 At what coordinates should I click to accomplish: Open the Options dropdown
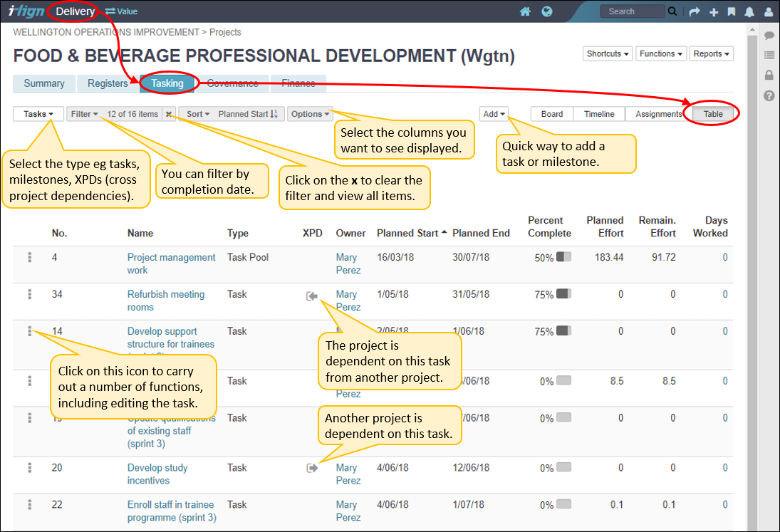coord(311,114)
